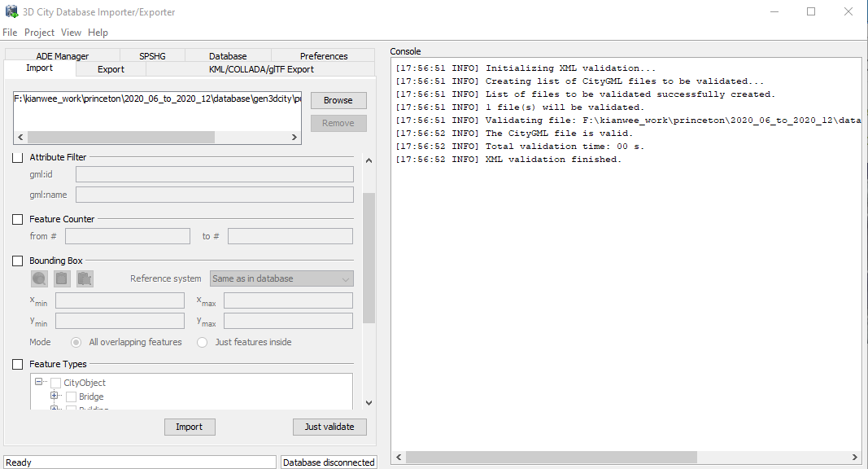
Task: Enable the Feature Types checkbox
Action: (18, 364)
